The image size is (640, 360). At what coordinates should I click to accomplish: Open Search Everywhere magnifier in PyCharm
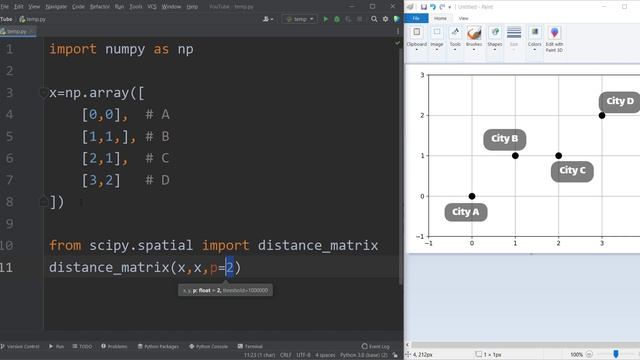374,19
